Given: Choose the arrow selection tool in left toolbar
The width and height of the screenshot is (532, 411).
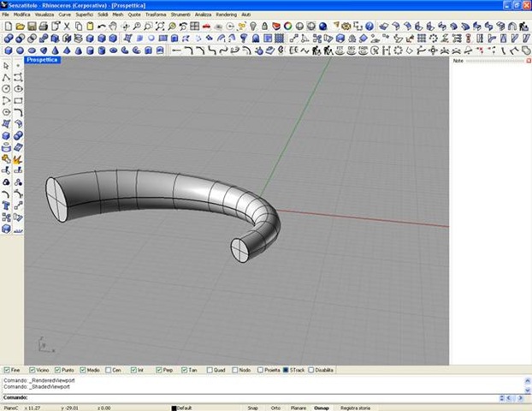Looking at the screenshot, I should 7,65.
